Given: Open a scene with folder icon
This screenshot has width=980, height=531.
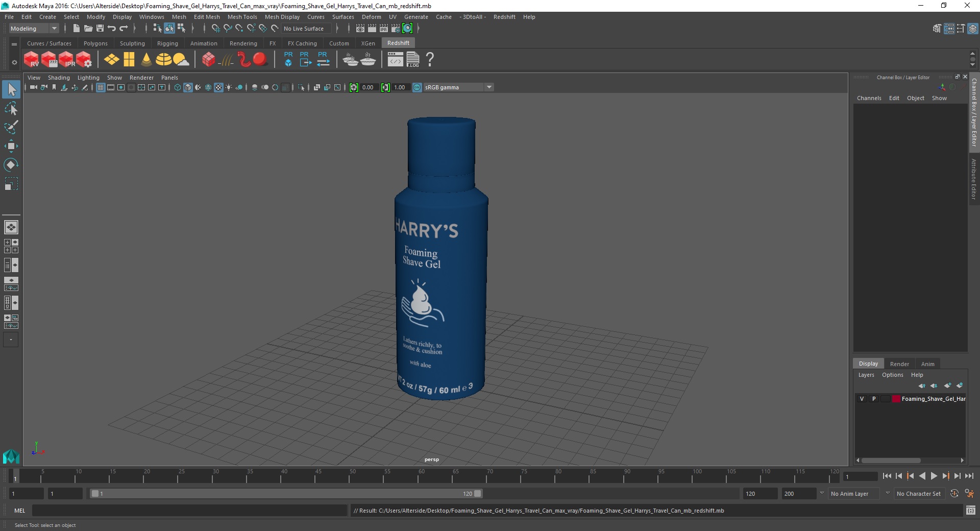Looking at the screenshot, I should coord(88,29).
